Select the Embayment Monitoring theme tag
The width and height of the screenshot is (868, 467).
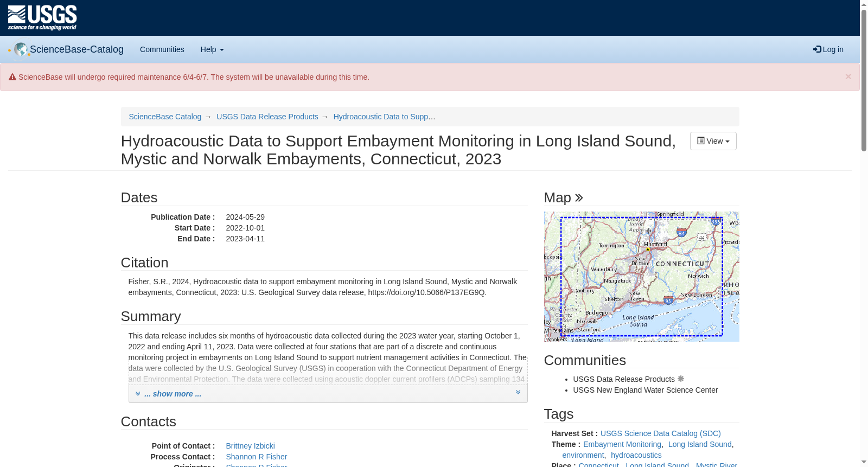pyautogui.click(x=622, y=444)
